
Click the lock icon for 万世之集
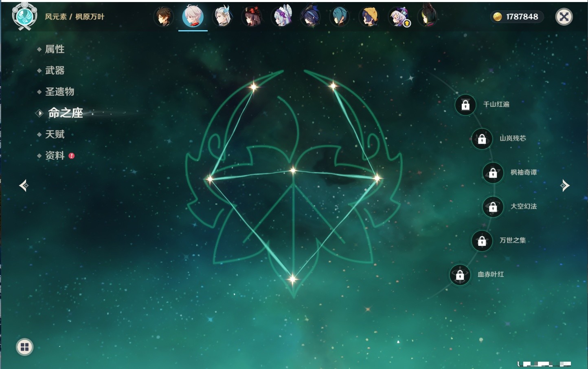point(482,241)
